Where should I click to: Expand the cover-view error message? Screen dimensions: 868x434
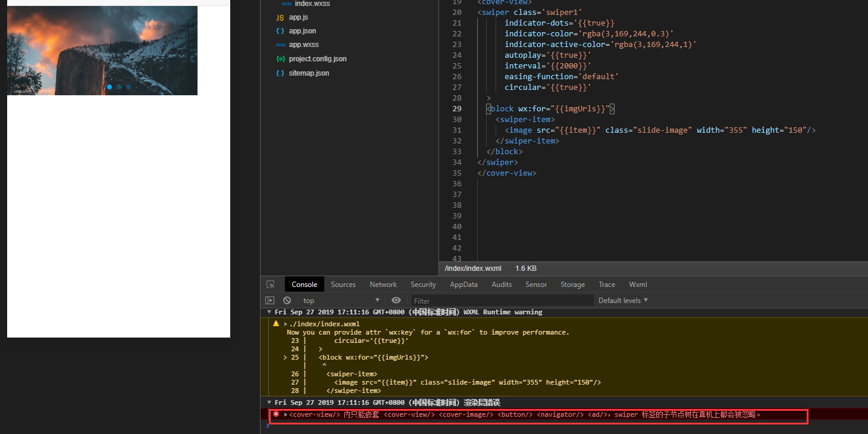point(286,414)
